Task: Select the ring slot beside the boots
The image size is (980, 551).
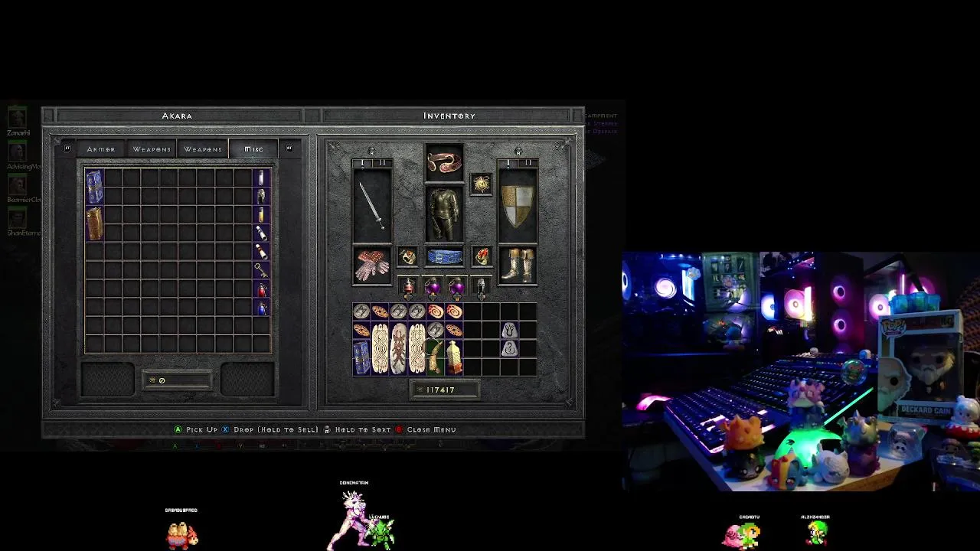Action: click(x=481, y=257)
